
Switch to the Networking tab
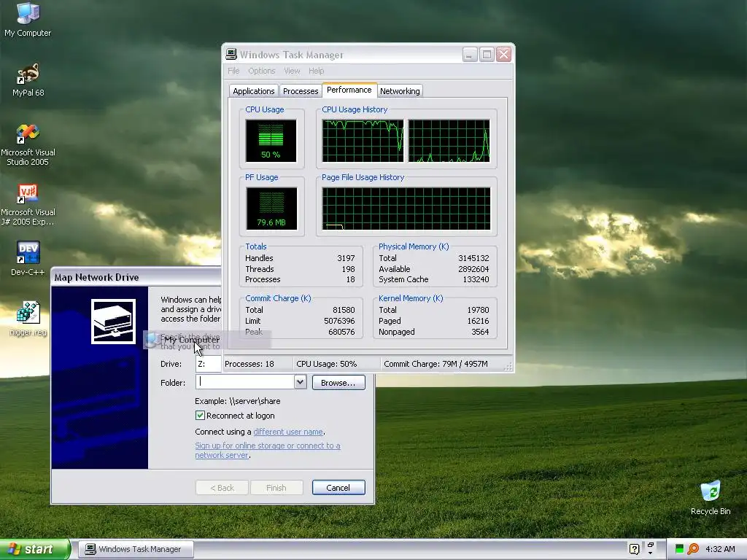(x=400, y=91)
